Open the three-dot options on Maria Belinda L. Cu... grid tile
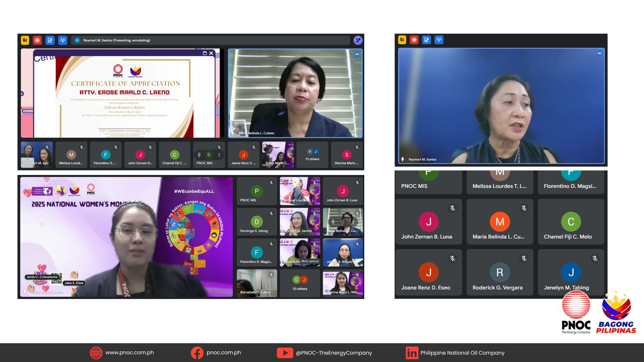This screenshot has width=644, height=362. [353, 222]
